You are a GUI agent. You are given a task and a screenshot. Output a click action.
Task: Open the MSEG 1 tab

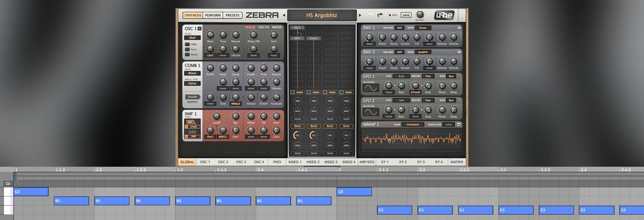[x=294, y=162]
